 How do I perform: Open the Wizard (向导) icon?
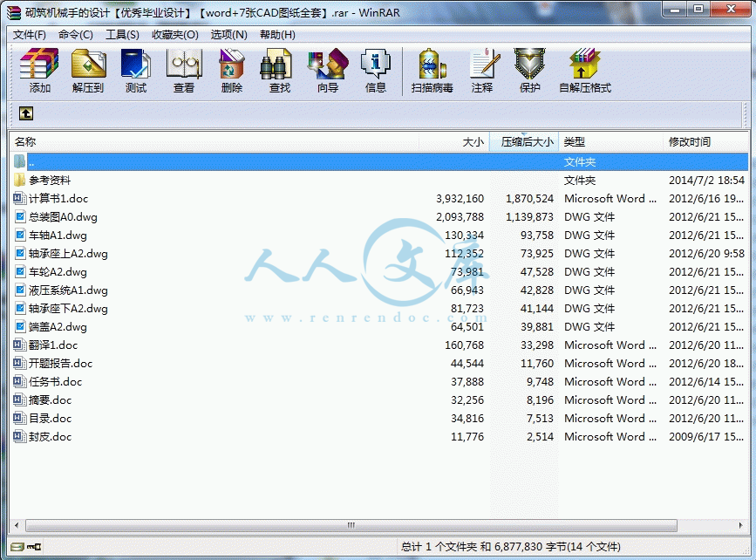tap(328, 64)
